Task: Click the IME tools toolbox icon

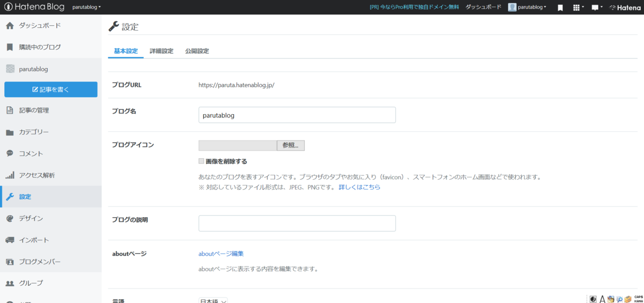Action: pos(611,299)
